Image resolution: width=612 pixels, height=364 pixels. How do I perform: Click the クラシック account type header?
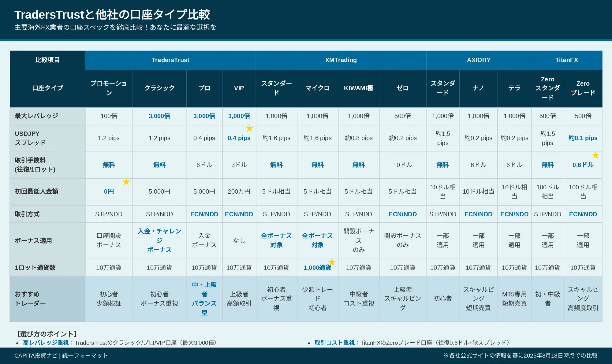pyautogui.click(x=159, y=88)
